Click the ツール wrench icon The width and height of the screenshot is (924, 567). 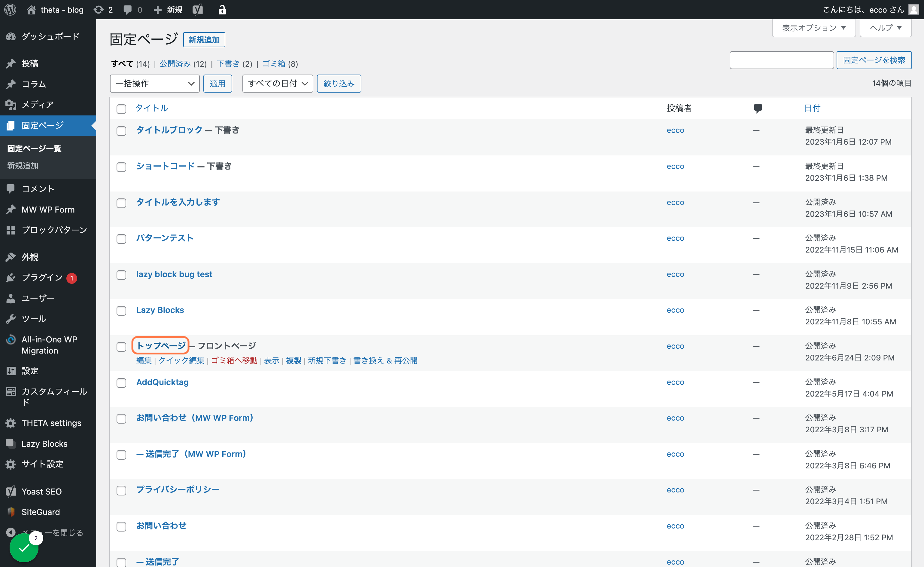pyautogui.click(x=11, y=319)
